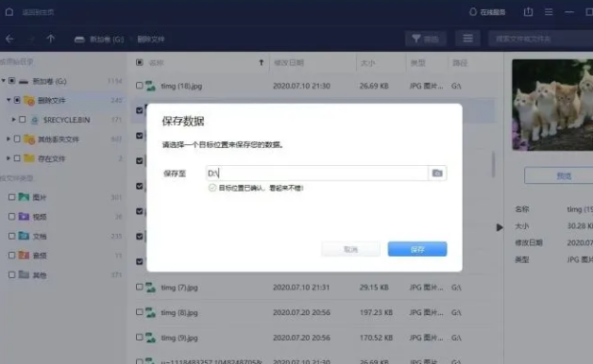Click the 文档 documents folder icon
593x364 pixels.
(x=24, y=236)
